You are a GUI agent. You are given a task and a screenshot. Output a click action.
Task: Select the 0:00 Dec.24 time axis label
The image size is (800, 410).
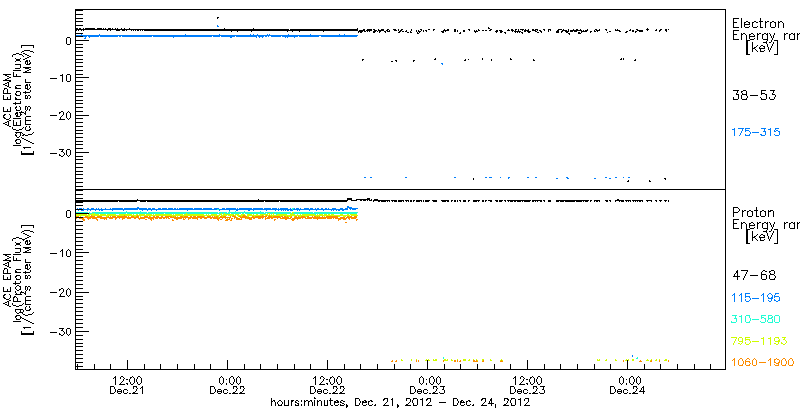(628, 386)
